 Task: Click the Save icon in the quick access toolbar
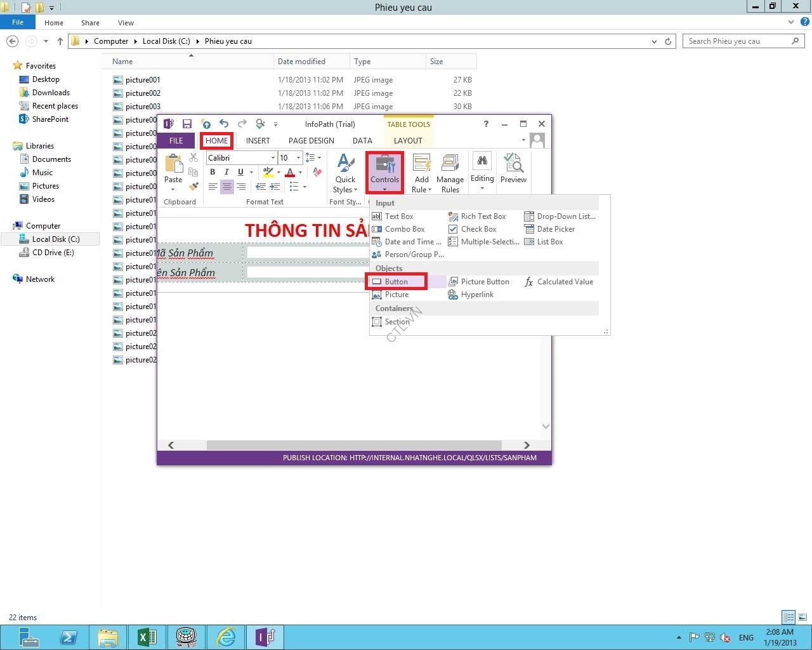click(x=187, y=124)
